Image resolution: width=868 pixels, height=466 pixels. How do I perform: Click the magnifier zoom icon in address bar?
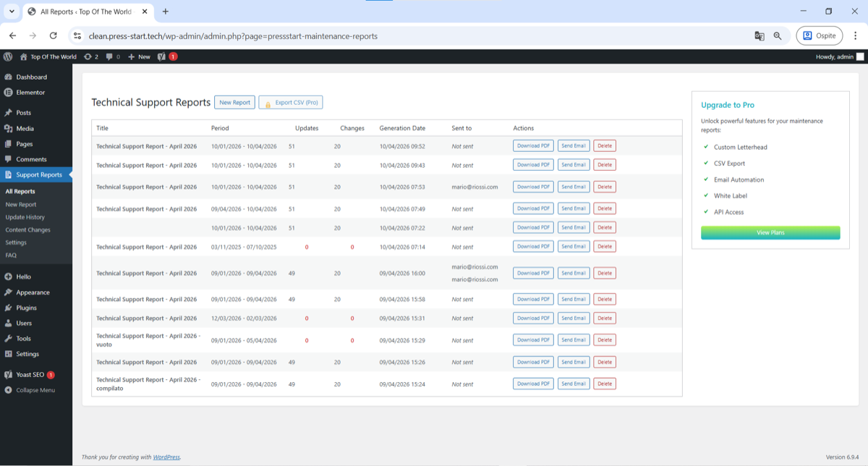[x=778, y=35]
